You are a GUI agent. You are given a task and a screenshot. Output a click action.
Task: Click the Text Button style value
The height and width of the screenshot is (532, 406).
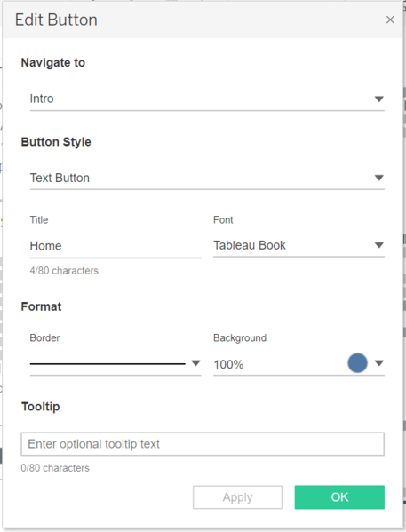coord(60,178)
